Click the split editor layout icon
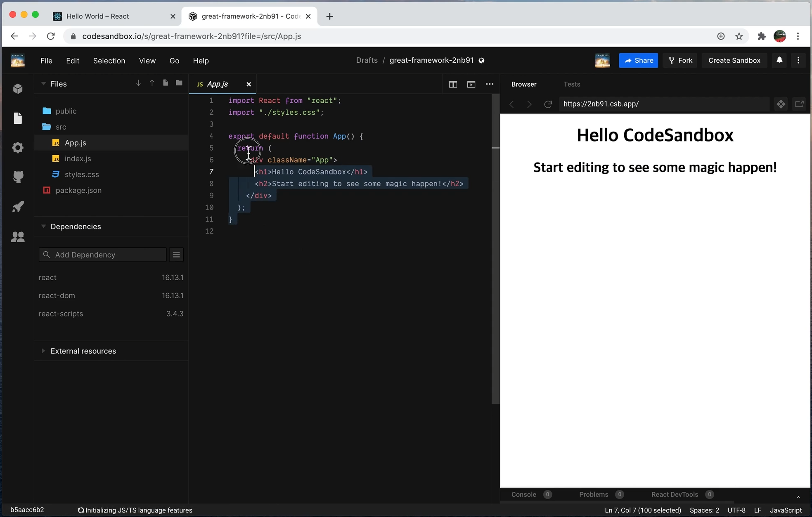This screenshot has height=517, width=812. [x=453, y=84]
